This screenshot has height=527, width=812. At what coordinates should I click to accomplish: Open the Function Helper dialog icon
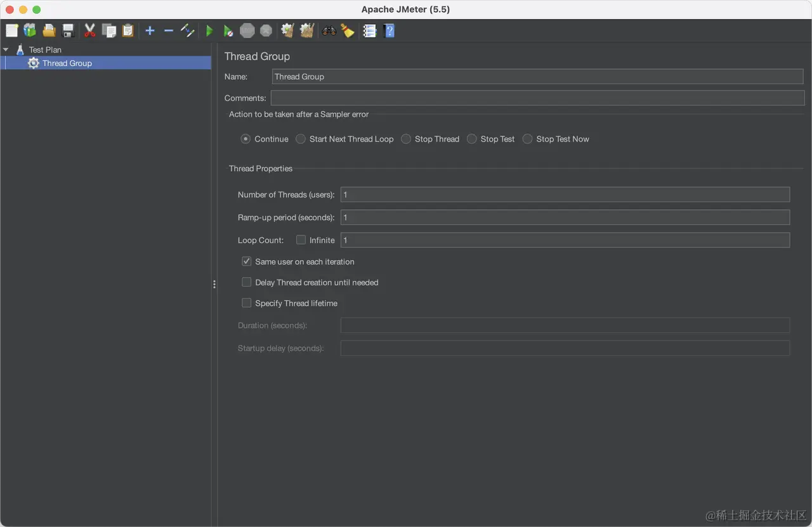348,30
